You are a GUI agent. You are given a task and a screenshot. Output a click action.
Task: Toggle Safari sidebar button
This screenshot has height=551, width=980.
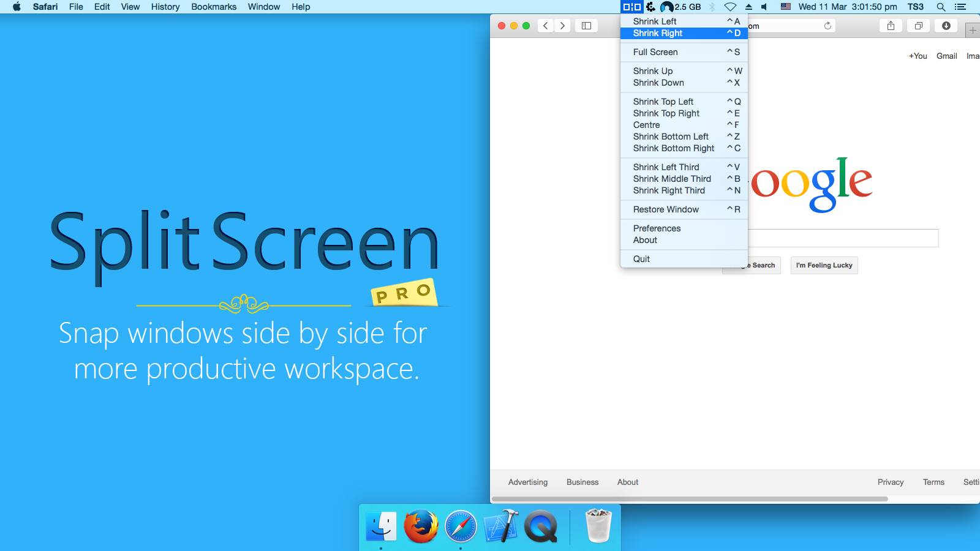pos(586,26)
